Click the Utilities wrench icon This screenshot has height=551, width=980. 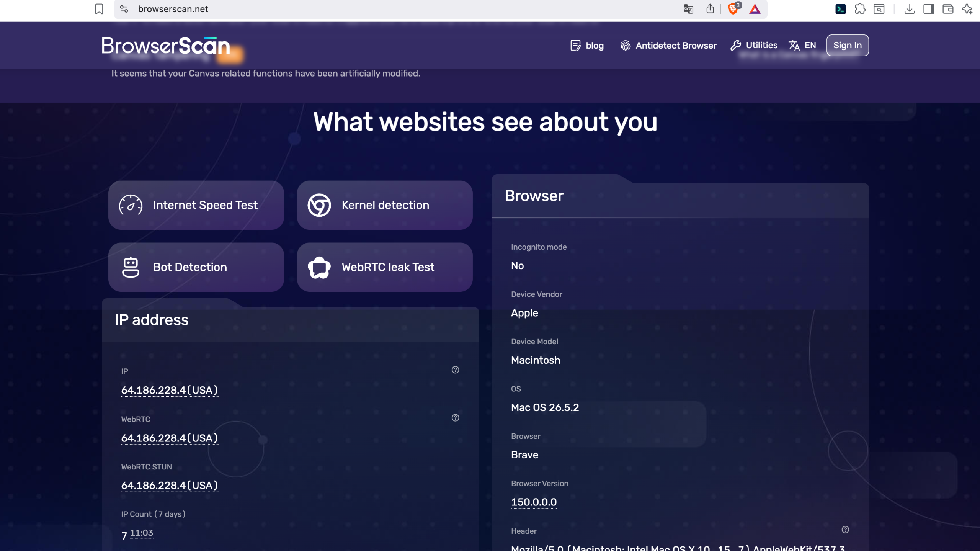pyautogui.click(x=735, y=46)
